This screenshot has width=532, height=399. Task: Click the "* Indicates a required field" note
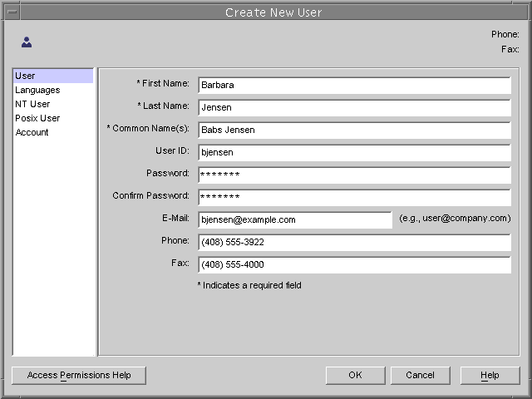click(x=249, y=285)
